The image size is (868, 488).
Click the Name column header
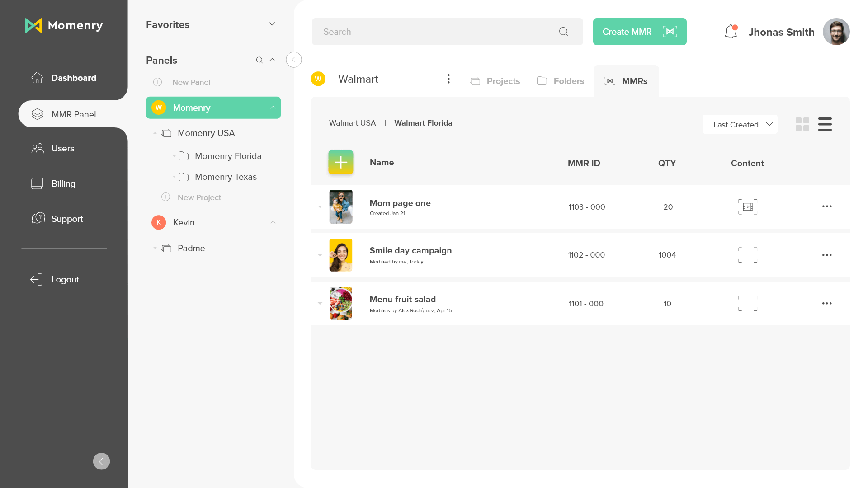pos(382,163)
